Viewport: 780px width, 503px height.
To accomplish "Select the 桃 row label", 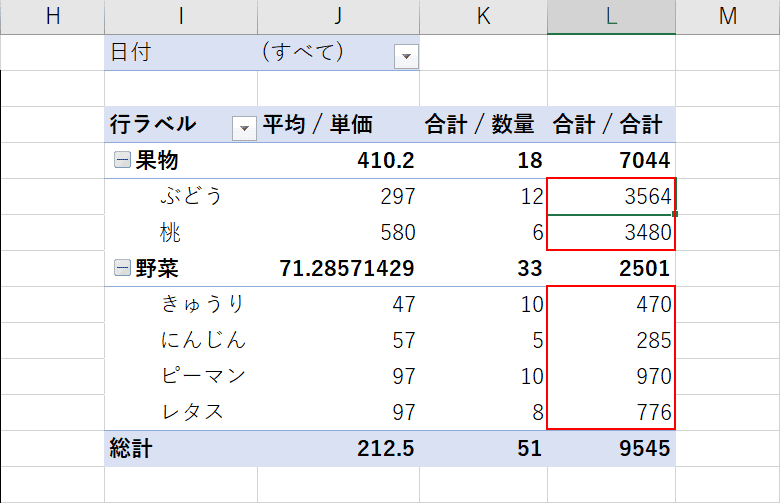I will point(181,232).
